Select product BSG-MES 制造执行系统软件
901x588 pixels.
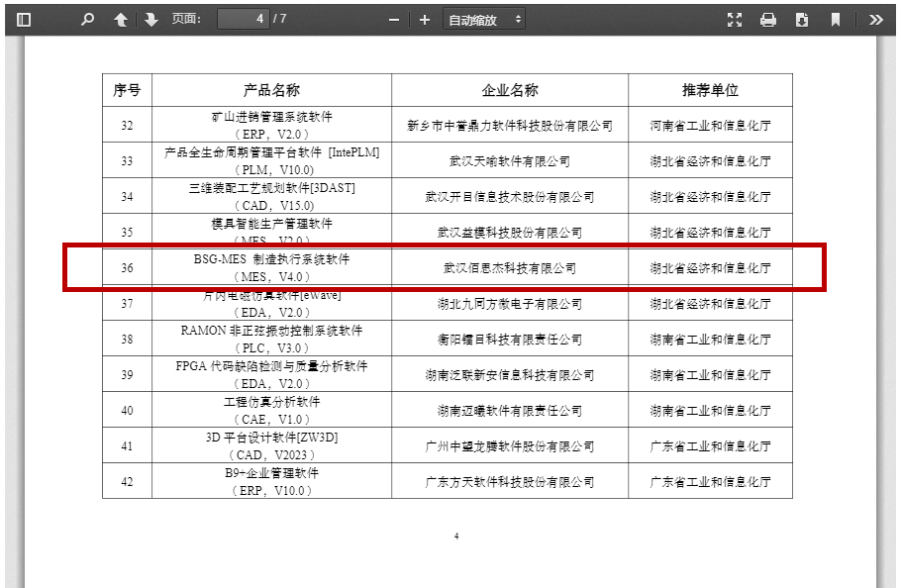[x=272, y=259]
